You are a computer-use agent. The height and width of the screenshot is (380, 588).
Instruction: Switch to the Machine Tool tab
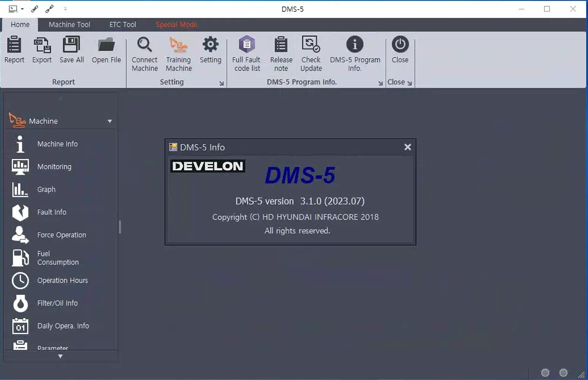click(69, 24)
